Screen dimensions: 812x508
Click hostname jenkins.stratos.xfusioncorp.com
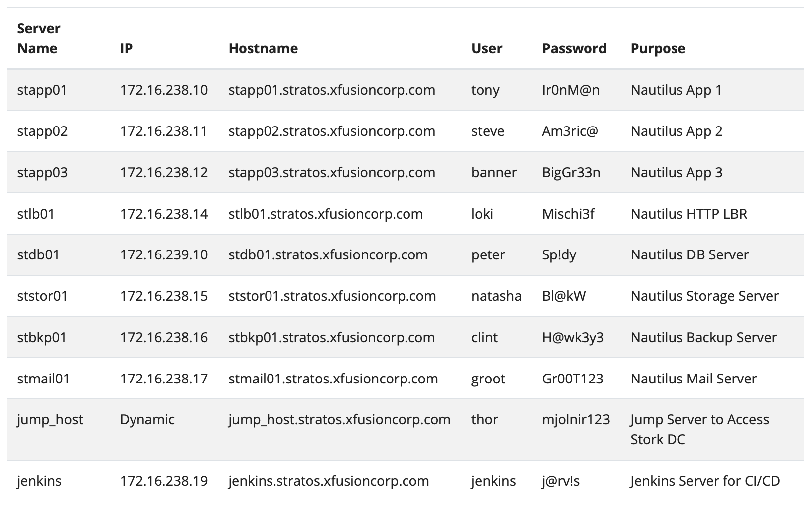tap(328, 481)
